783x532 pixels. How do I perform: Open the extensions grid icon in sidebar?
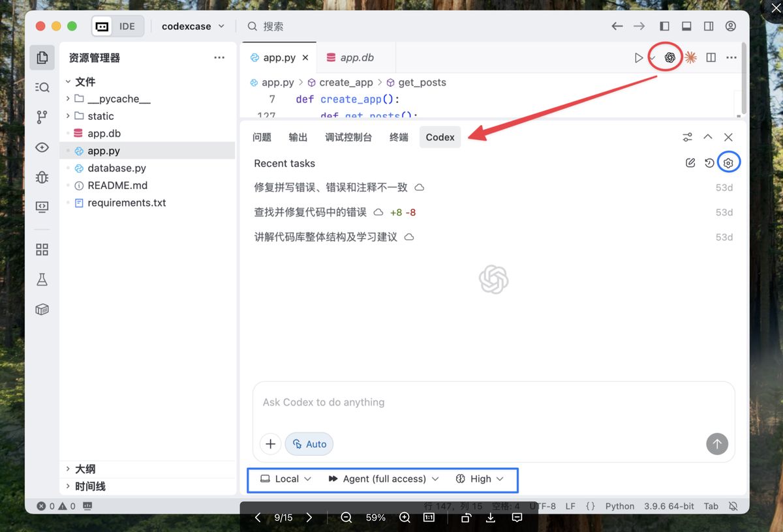point(42,250)
